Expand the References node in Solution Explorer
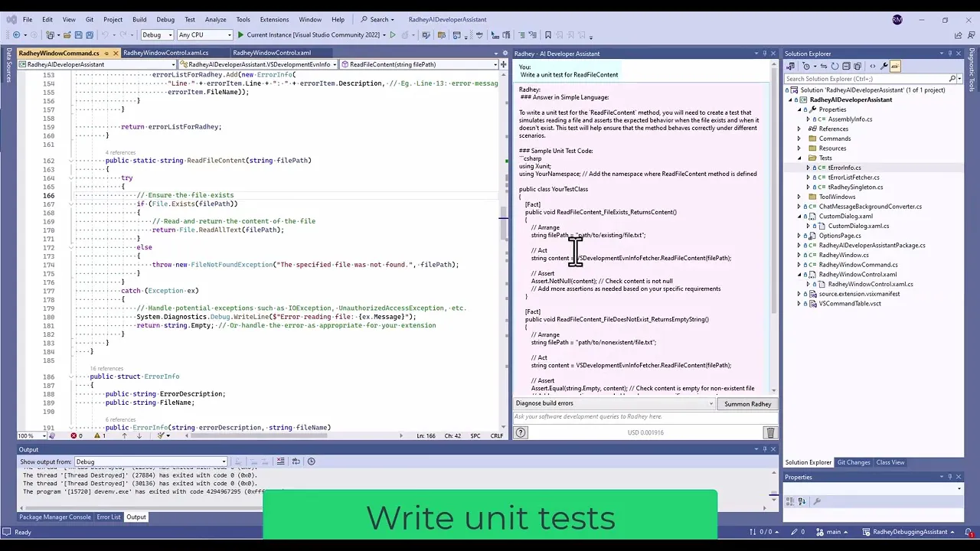 (799, 129)
